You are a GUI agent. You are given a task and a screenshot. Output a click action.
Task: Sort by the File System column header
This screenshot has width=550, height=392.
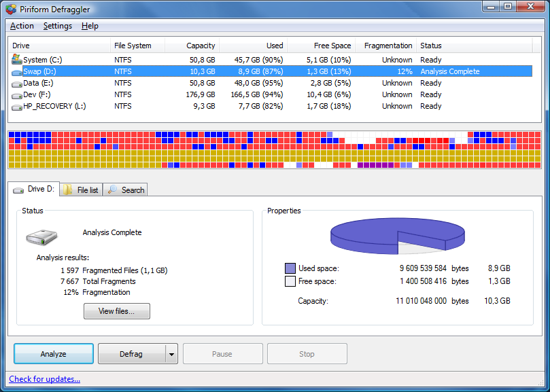(x=137, y=46)
